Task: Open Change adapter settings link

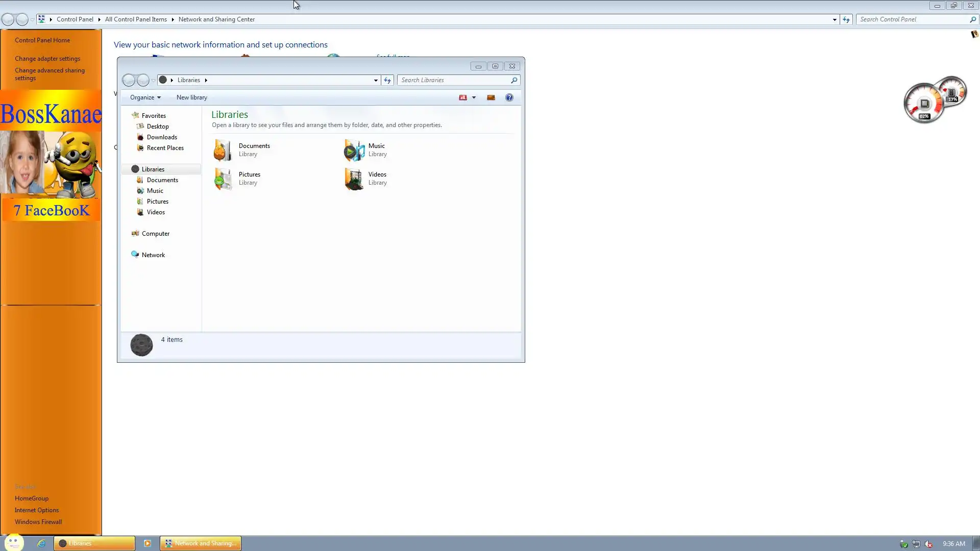Action: pos(47,59)
